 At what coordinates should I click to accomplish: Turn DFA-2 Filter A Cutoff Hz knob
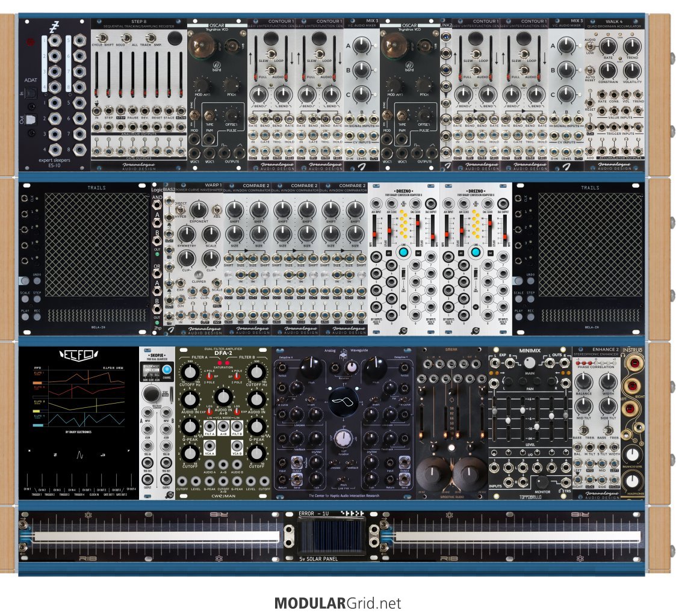pyautogui.click(x=190, y=372)
